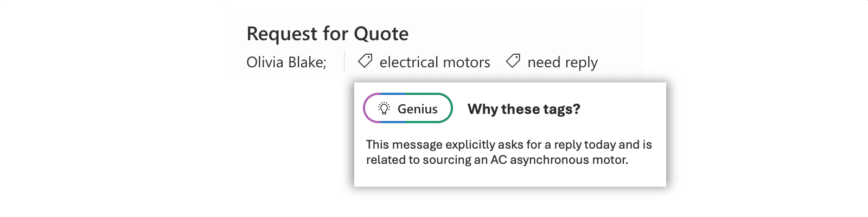Screen dimensions: 868x217
Task: Click the tag explanation's first line
Action: pos(508,144)
